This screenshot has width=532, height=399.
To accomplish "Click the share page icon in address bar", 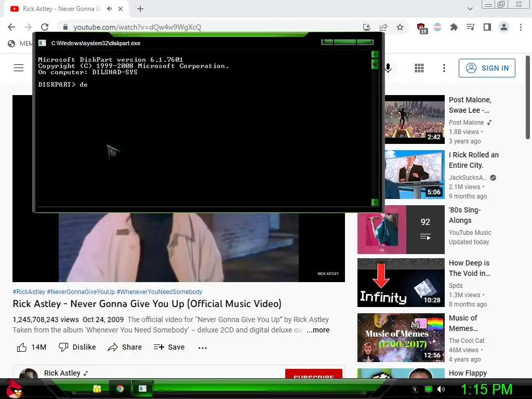I will pos(383,27).
